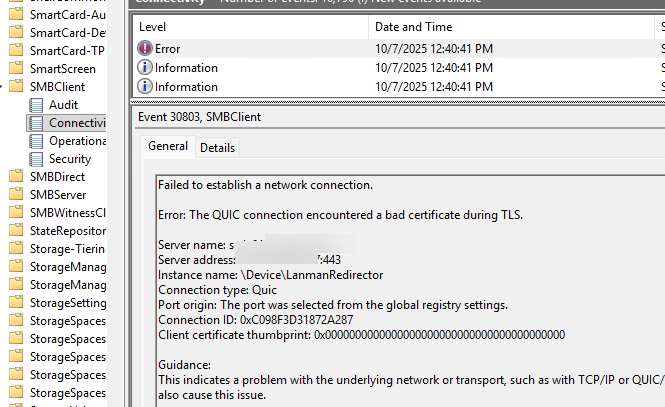Click the SmartScreen folder icon

tap(15, 69)
